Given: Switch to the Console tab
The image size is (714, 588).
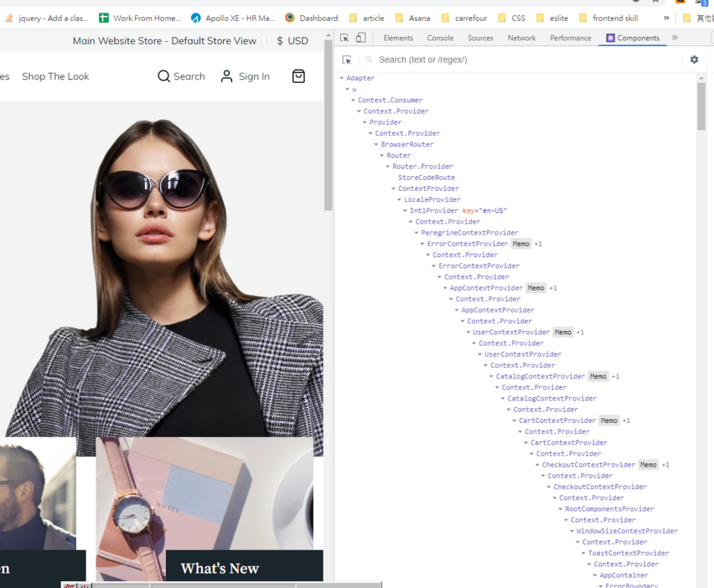Looking at the screenshot, I should tap(440, 38).
